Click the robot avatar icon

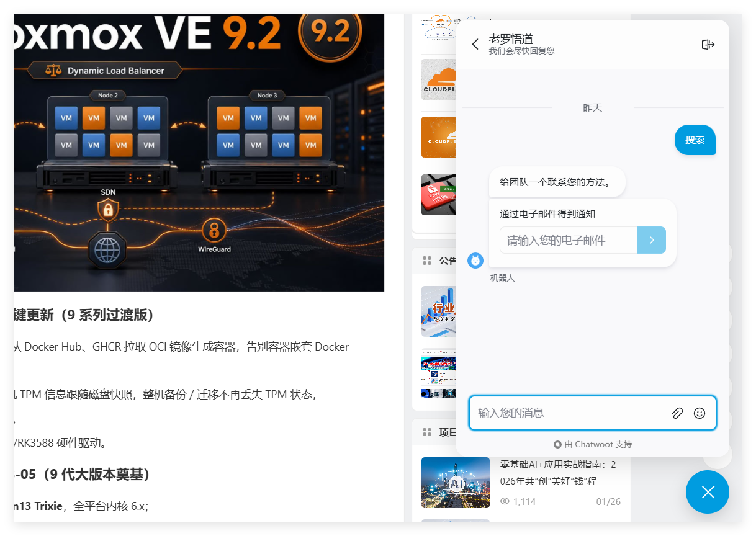[475, 261]
